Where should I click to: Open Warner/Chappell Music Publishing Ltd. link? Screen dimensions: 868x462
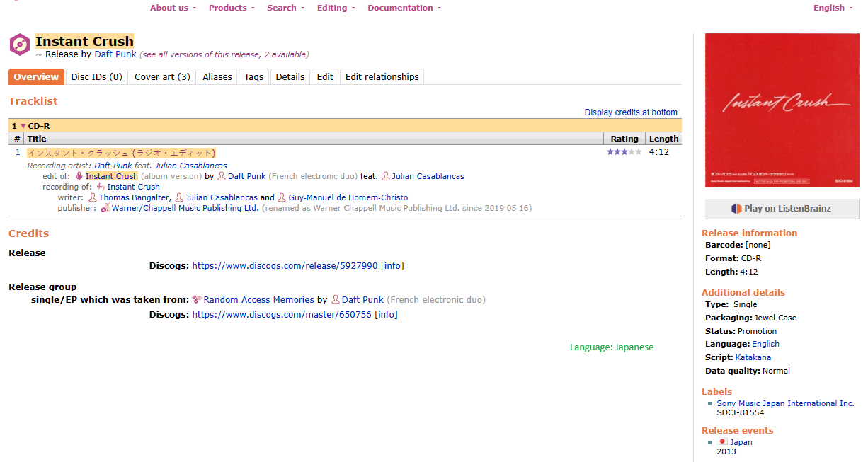(x=185, y=208)
